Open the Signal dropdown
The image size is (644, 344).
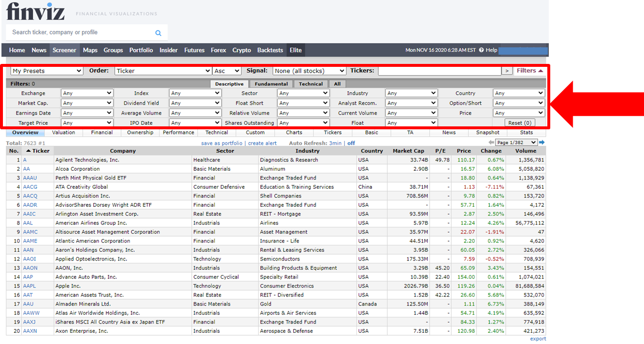(x=309, y=71)
